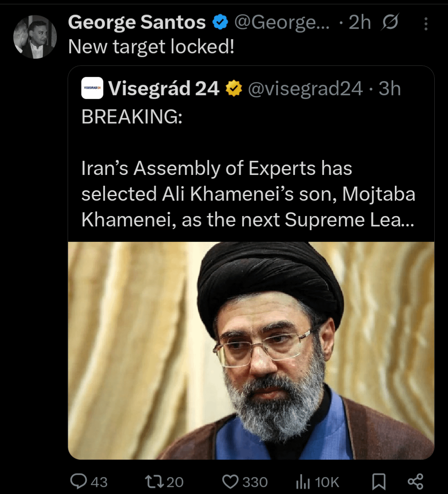Open the reply comments icon

pos(78,481)
